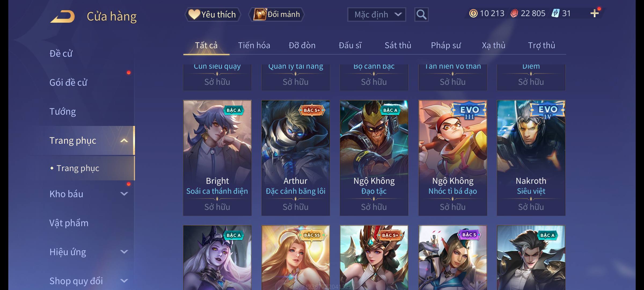Click the gold coin currency icon
The height and width of the screenshot is (290, 644).
click(x=473, y=13)
